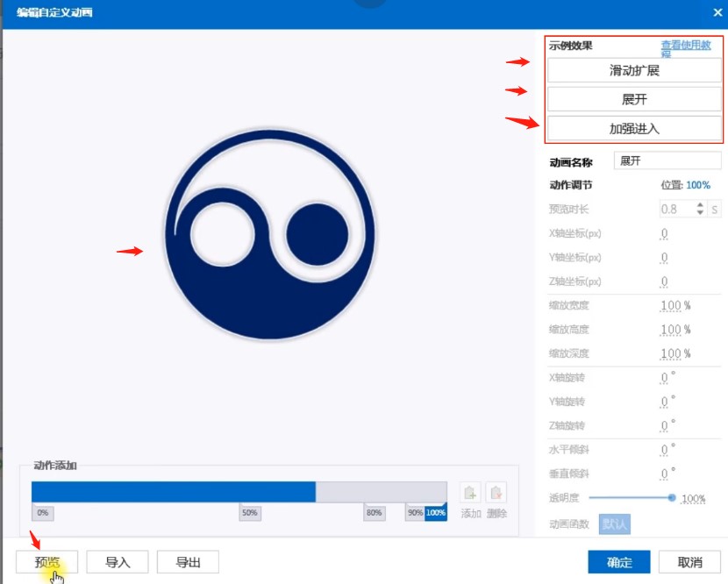
Task: Click the down arrow of 预览时长 stepper
Action: (700, 213)
